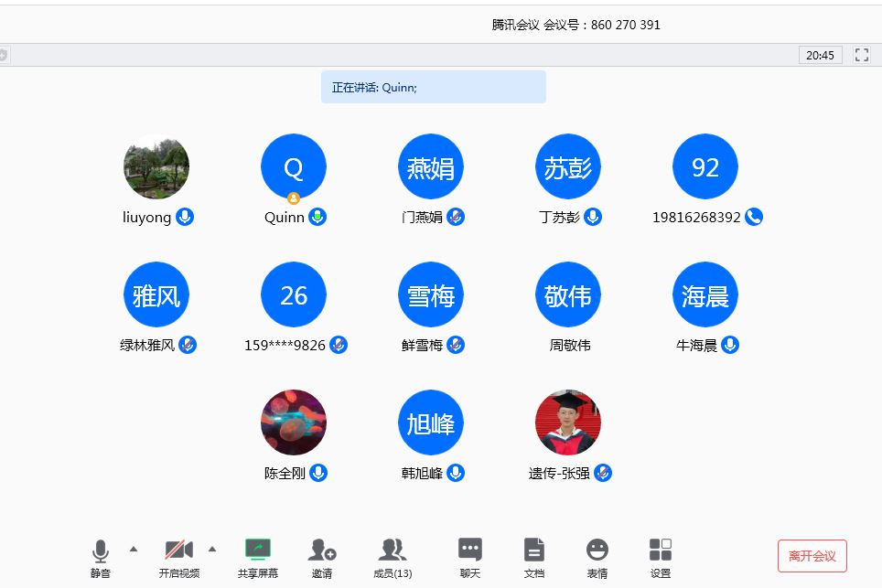
Task: Select liuyong's landscape photo avatar
Action: coord(156,166)
